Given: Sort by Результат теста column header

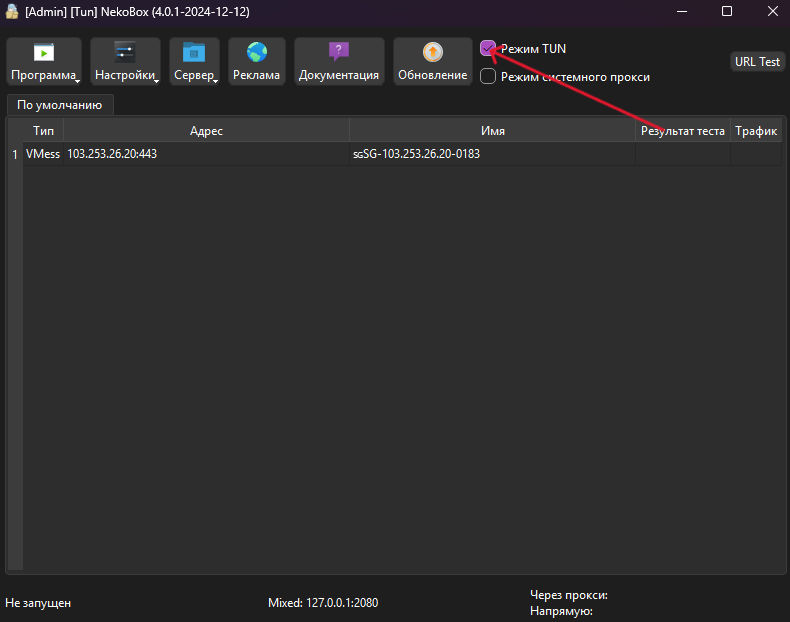Looking at the screenshot, I should pos(683,131).
